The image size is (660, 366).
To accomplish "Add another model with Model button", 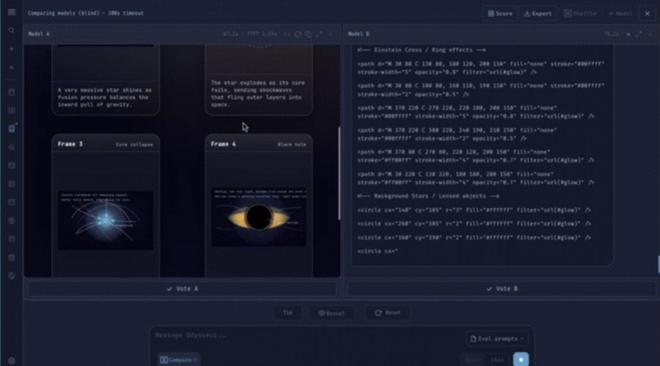I will click(620, 13).
